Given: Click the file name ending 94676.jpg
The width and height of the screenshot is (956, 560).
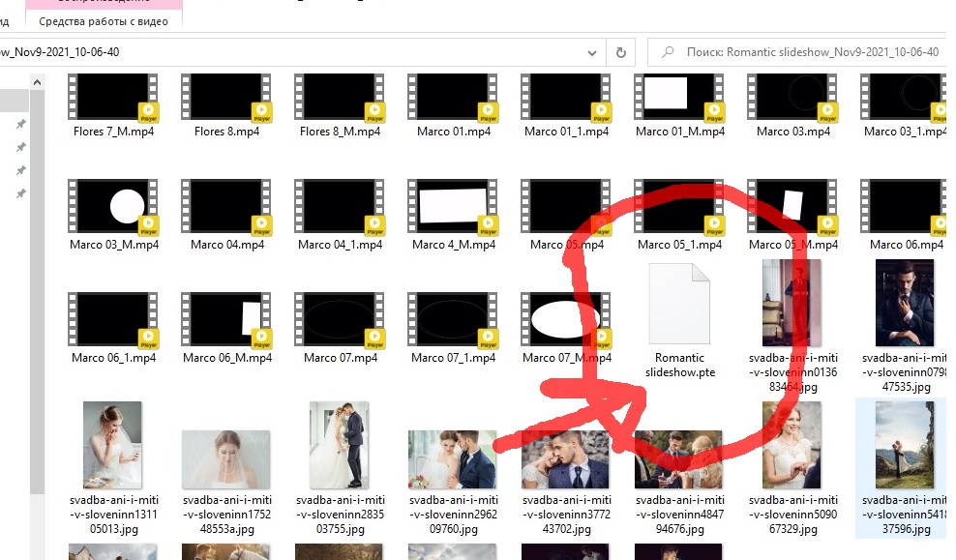Looking at the screenshot, I should coord(680,515).
